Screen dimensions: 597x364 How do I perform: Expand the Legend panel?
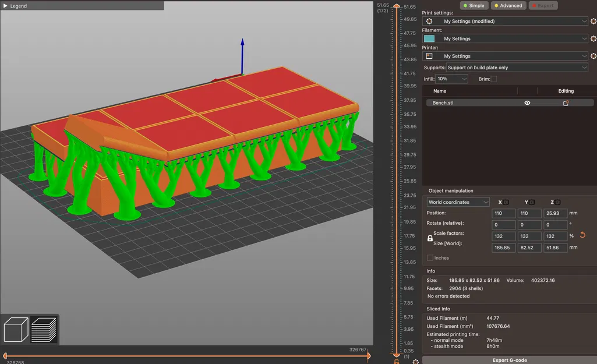[x=6, y=6]
